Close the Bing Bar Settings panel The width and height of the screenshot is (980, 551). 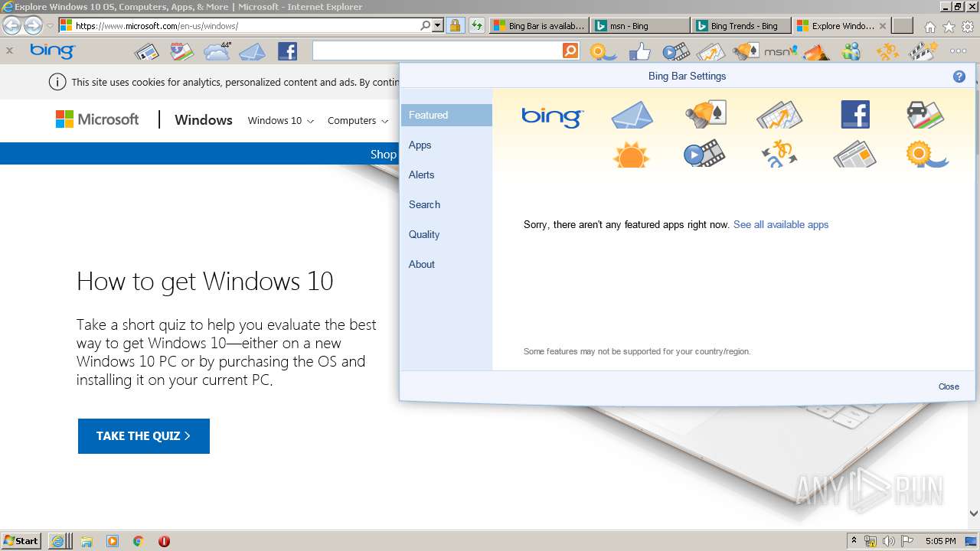point(949,386)
